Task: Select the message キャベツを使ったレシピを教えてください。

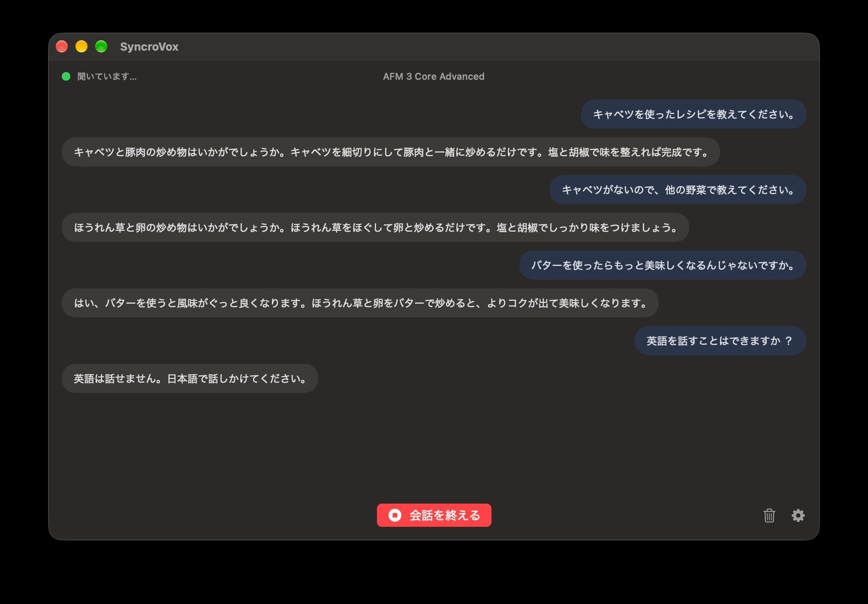Action: click(x=693, y=114)
